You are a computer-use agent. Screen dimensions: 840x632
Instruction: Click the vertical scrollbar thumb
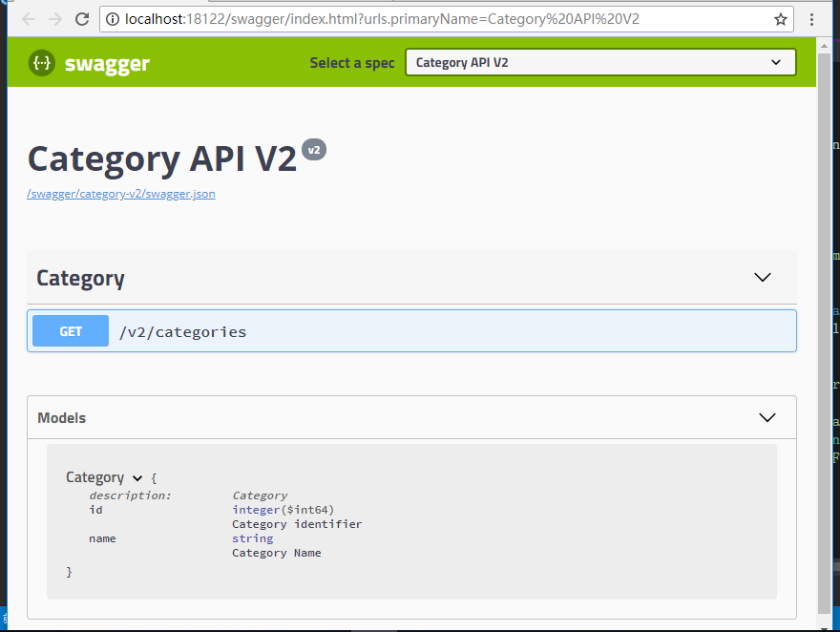pyautogui.click(x=824, y=333)
